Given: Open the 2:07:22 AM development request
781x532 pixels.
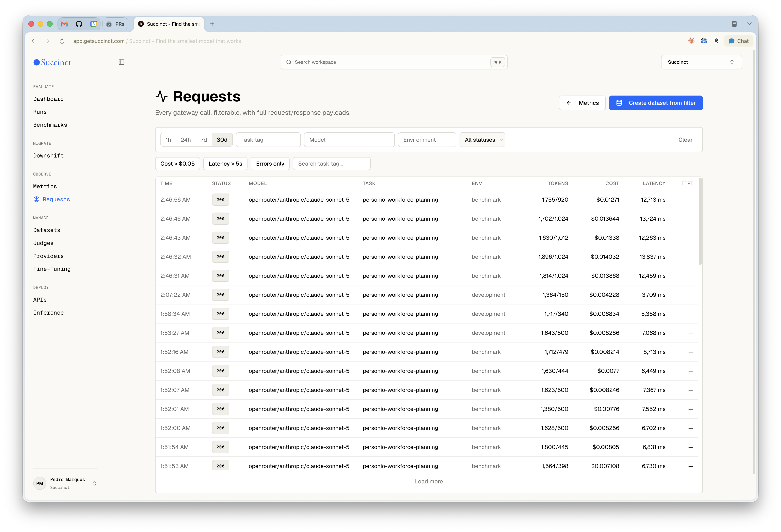Looking at the screenshot, I should (x=427, y=295).
